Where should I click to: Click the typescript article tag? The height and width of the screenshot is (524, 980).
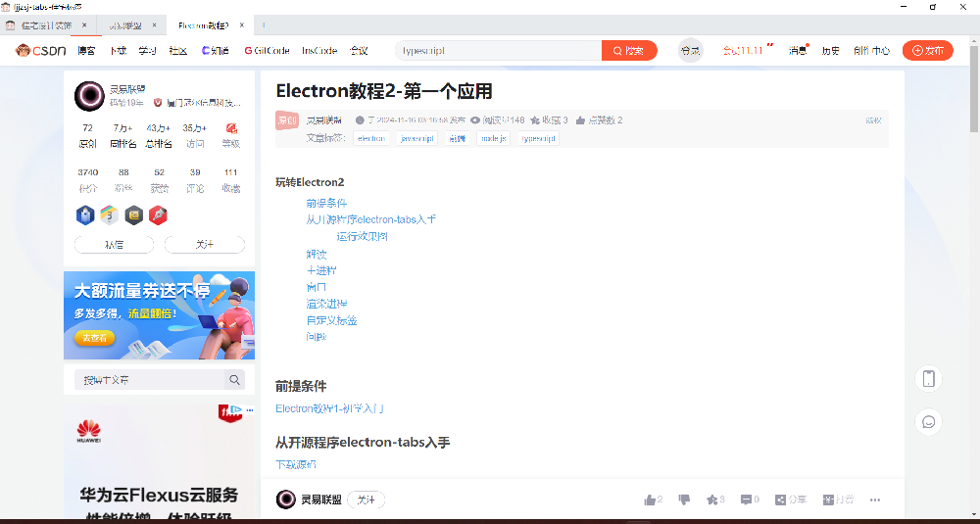[538, 138]
